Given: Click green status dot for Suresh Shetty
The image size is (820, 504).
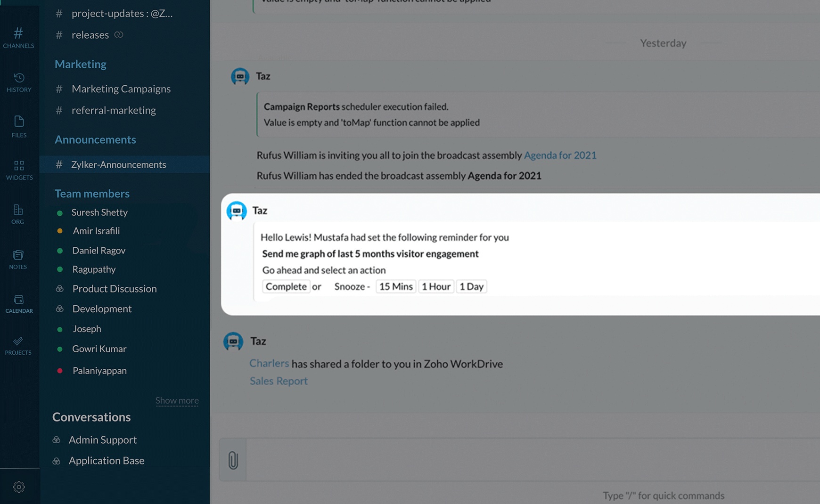Looking at the screenshot, I should coord(60,213).
